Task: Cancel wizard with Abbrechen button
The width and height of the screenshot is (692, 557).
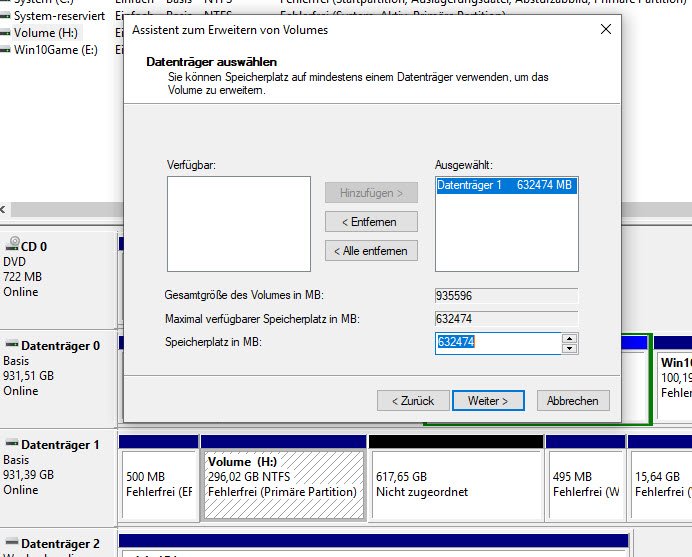Action: click(x=573, y=401)
